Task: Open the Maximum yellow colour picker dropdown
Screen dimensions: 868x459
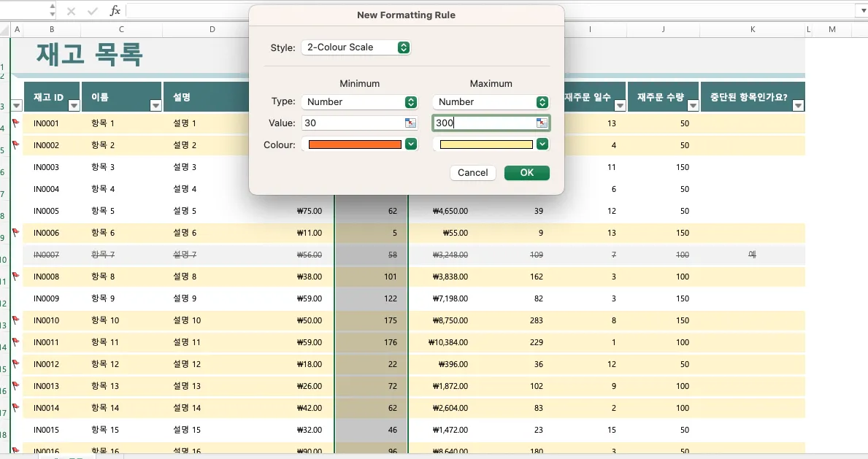Action: (542, 144)
